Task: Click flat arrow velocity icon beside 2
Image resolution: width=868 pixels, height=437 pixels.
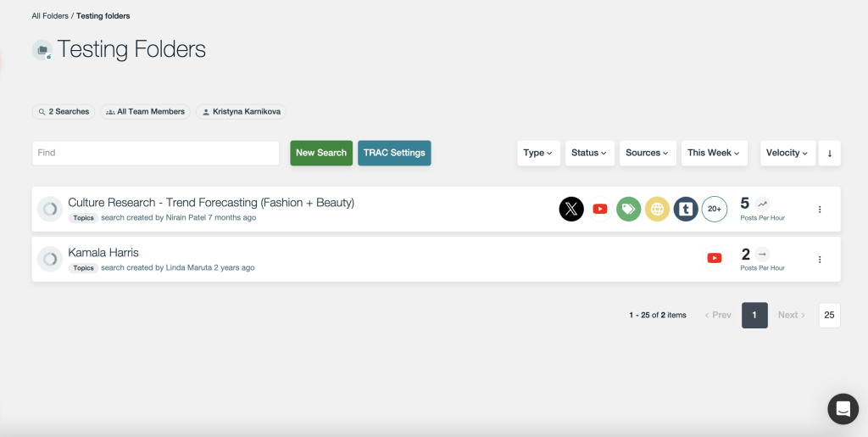Action: click(x=762, y=254)
